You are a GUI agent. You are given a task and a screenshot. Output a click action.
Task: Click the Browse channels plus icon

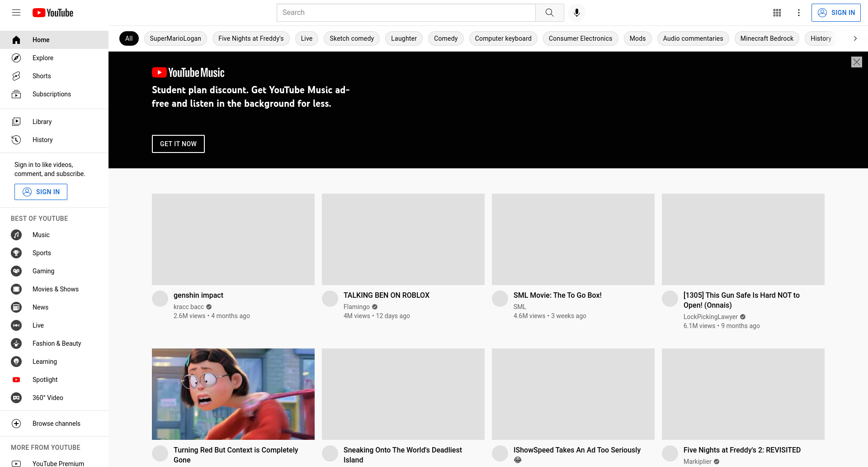click(16, 424)
